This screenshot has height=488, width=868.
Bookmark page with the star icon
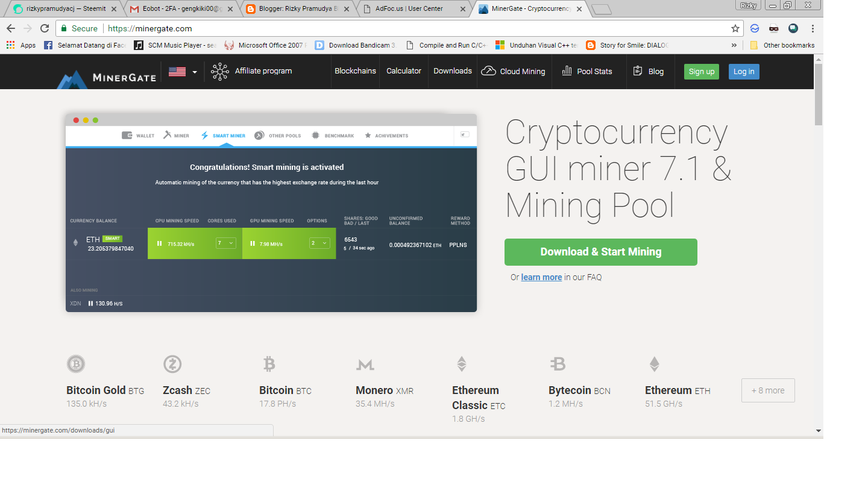tap(735, 28)
